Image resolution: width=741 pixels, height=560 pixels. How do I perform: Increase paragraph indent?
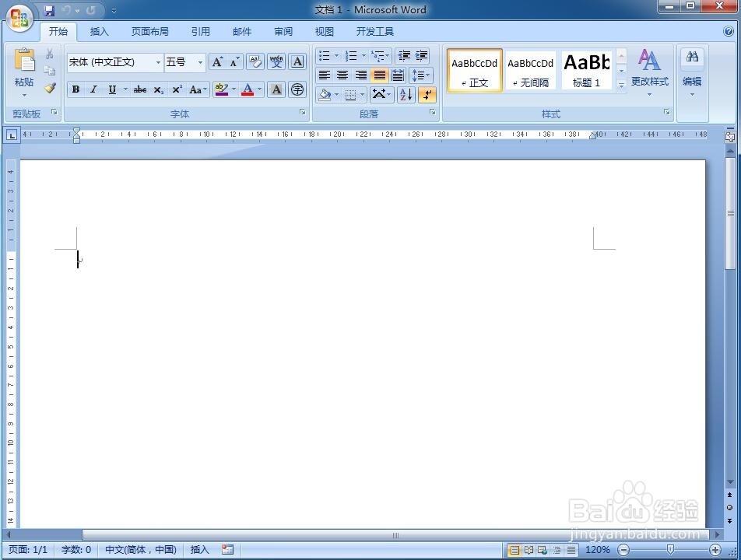click(422, 56)
